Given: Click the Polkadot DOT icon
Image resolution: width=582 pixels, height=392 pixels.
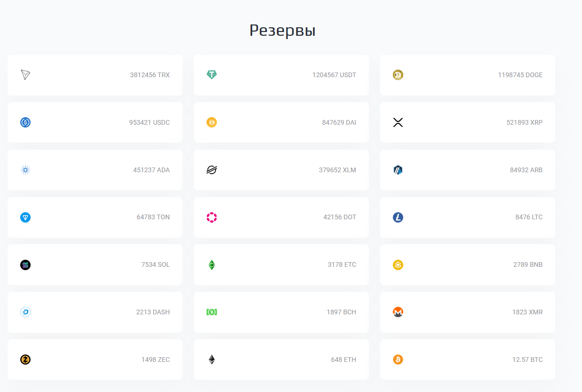Looking at the screenshot, I should coord(212,217).
